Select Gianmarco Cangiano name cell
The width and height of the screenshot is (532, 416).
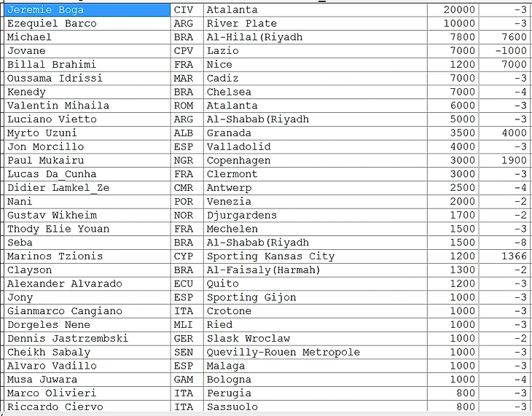tap(87, 311)
